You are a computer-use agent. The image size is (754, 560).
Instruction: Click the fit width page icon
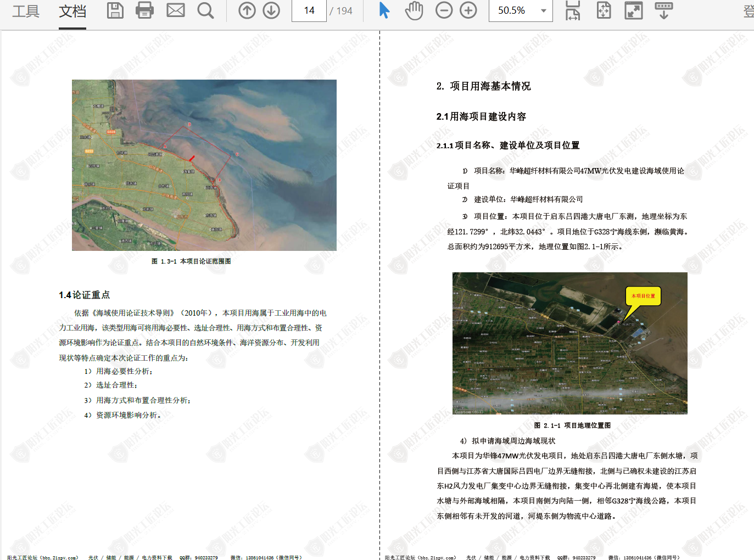[x=573, y=10]
